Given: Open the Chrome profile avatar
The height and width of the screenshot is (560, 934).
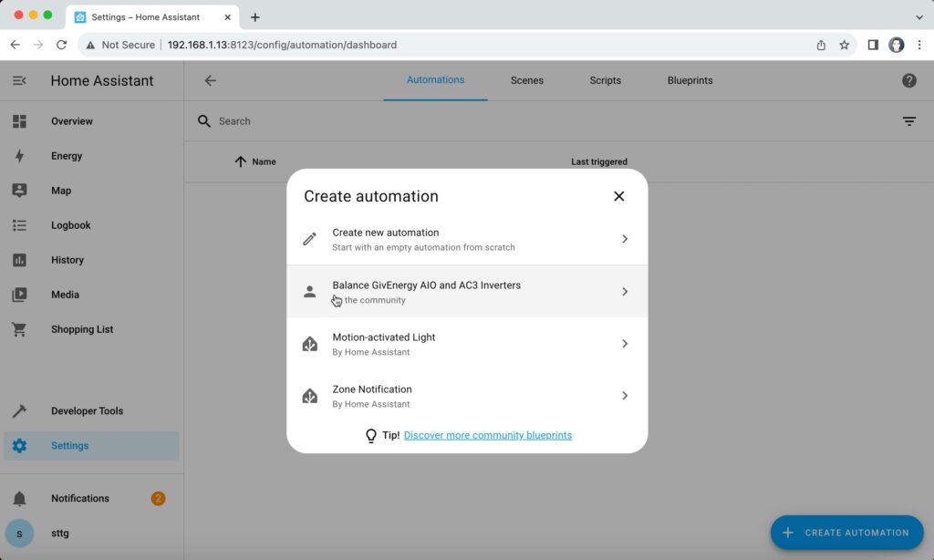Looking at the screenshot, I should click(x=896, y=45).
